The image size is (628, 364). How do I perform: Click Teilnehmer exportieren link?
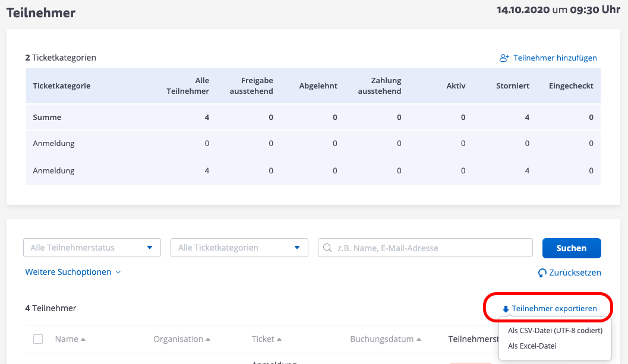(554, 309)
